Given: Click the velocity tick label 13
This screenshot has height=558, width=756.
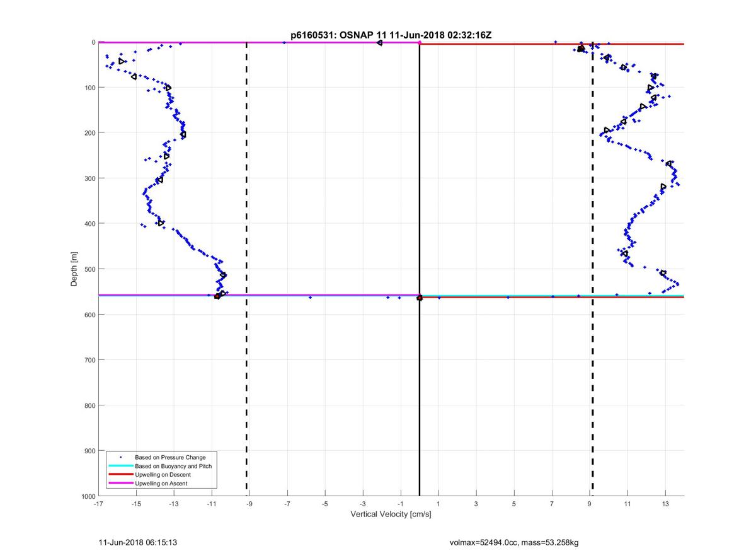Looking at the screenshot, I should point(665,504).
